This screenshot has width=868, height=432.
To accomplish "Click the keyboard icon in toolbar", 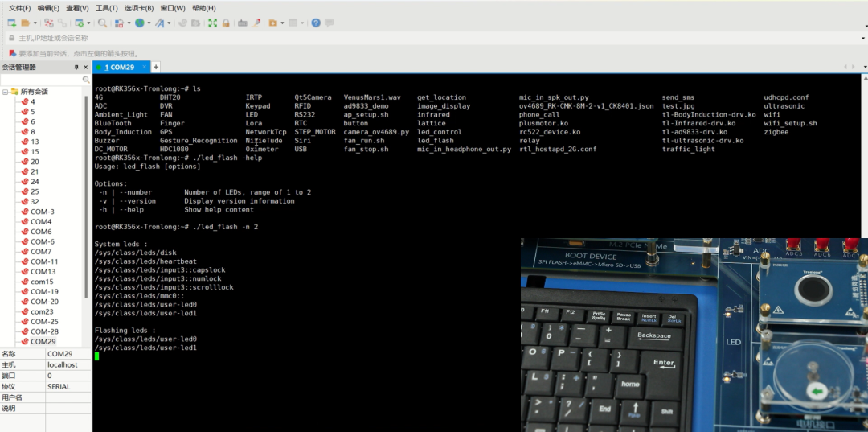I will pyautogui.click(x=243, y=23).
